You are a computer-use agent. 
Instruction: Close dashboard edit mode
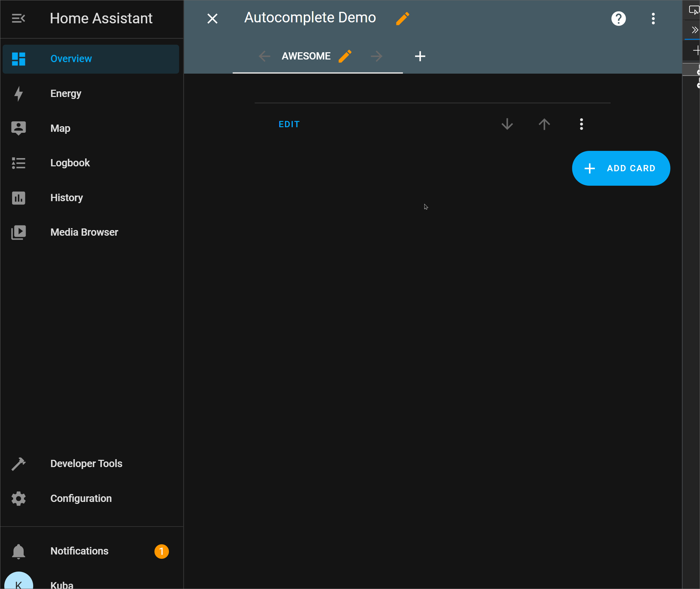pos(212,19)
